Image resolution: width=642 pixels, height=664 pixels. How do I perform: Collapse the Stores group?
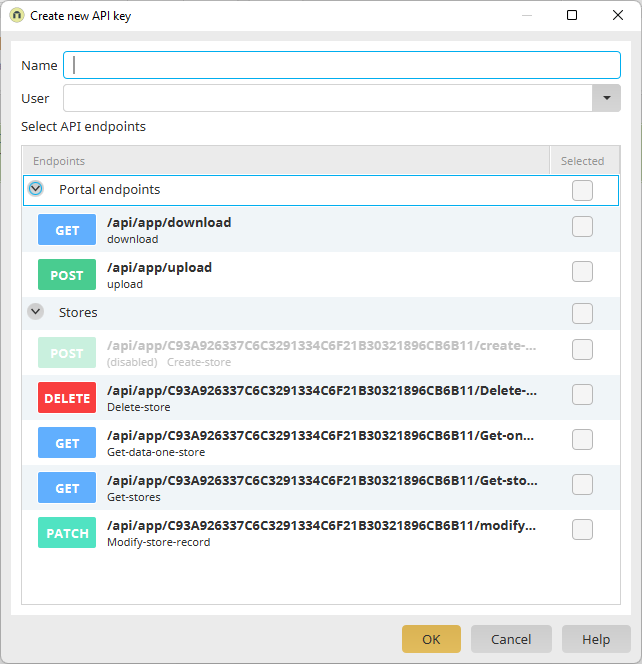[x=36, y=312]
